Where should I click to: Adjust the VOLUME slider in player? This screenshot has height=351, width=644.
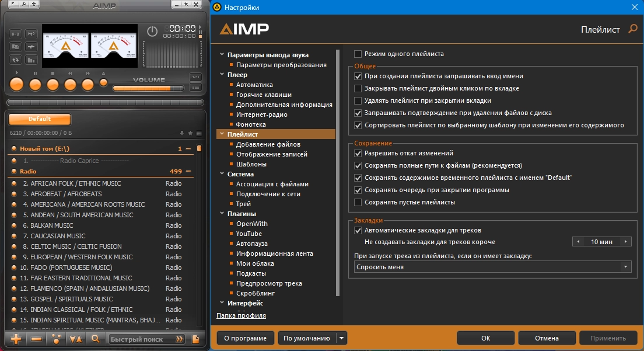[148, 88]
